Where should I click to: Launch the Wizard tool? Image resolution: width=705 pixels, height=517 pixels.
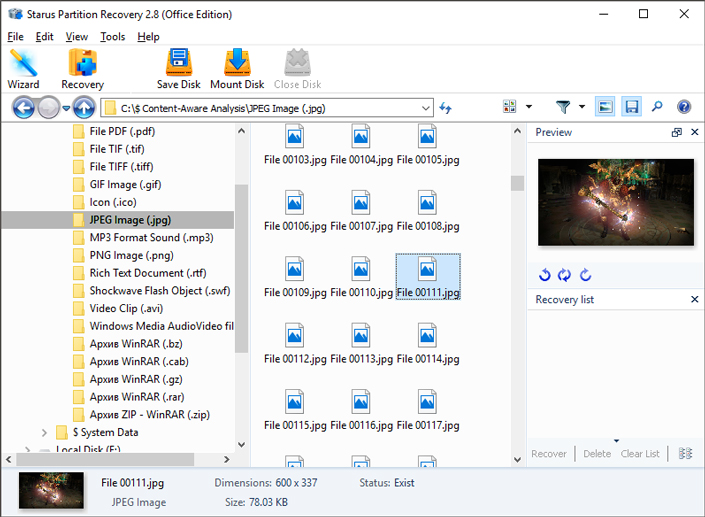point(23,69)
